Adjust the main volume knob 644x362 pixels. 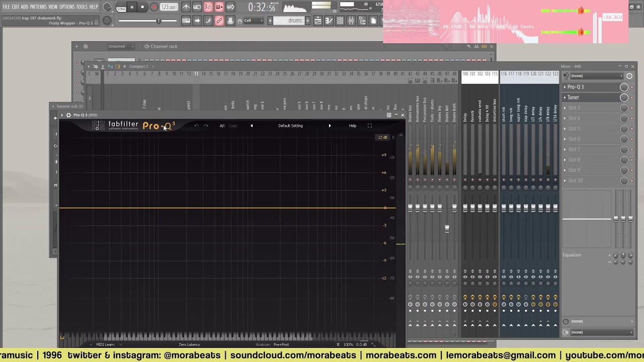click(x=107, y=7)
